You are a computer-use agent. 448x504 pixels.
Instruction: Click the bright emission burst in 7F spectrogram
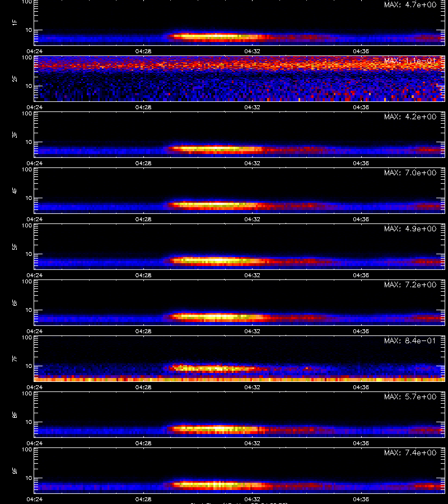point(216,368)
